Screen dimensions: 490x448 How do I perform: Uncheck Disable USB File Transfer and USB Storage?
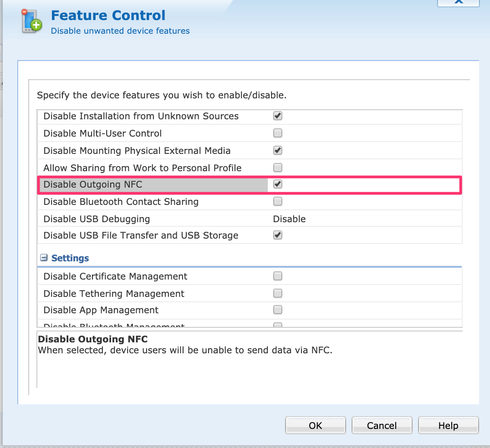[x=277, y=235]
